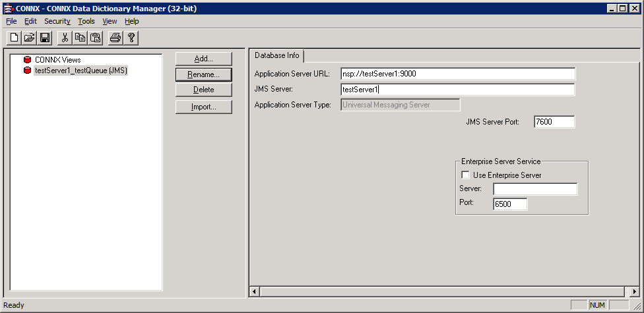This screenshot has height=313, width=644.
Task: Click the Save floppy disk icon
Action: tap(44, 38)
